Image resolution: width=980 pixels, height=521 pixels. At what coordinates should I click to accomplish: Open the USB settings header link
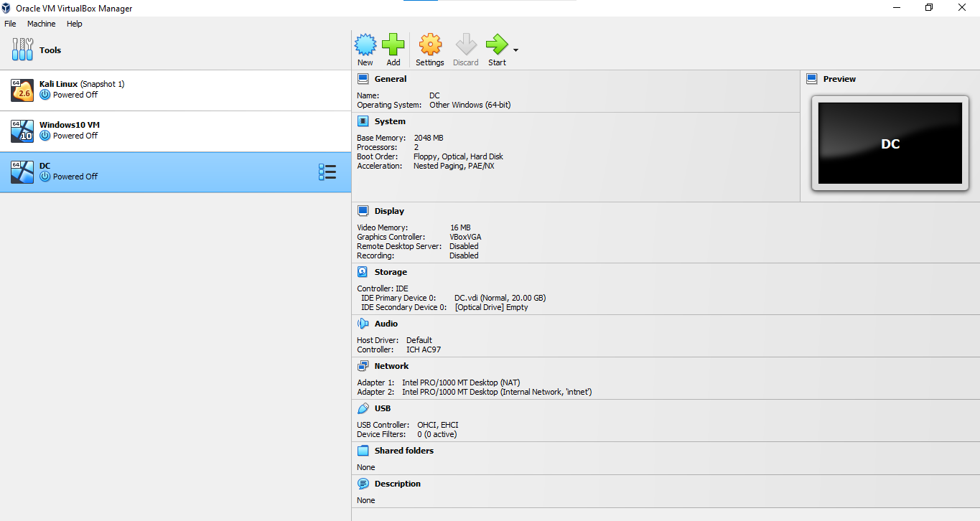click(x=383, y=408)
